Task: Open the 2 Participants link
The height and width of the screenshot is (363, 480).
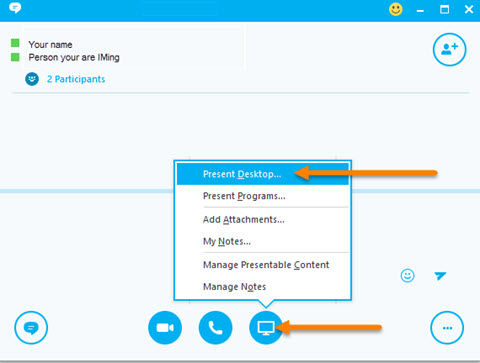Action: 76,79
